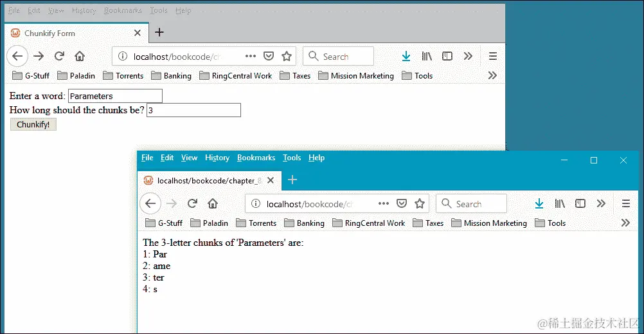
Task: Open View menu in front results window
Action: (190, 158)
